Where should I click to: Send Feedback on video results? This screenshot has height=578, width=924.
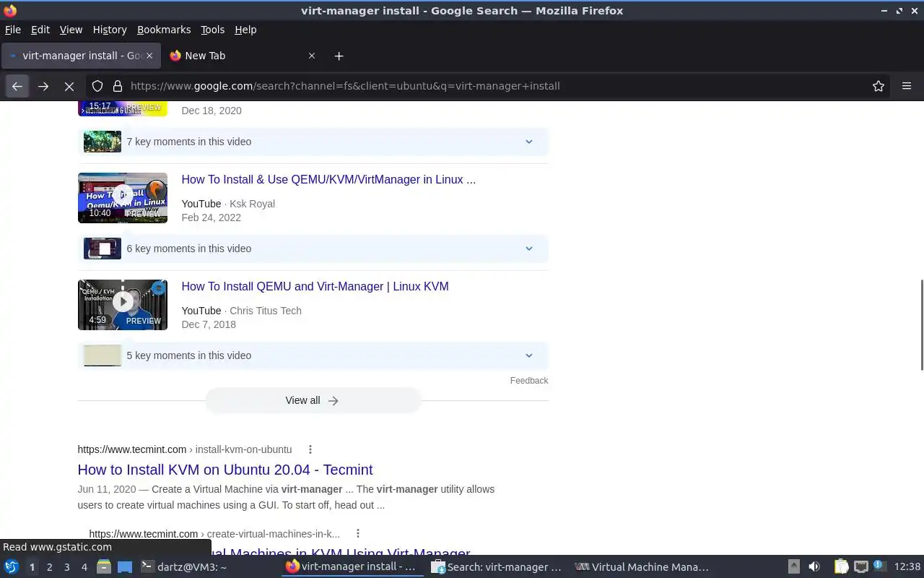click(x=529, y=381)
